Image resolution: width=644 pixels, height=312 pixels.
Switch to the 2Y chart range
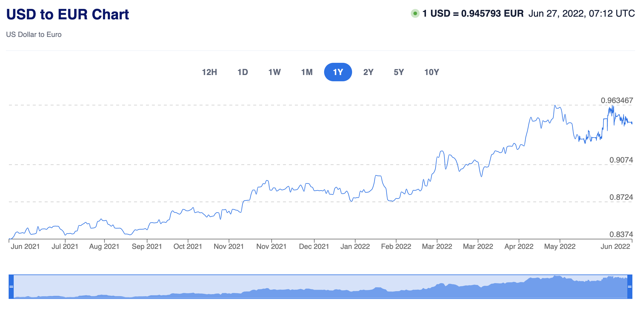[368, 72]
